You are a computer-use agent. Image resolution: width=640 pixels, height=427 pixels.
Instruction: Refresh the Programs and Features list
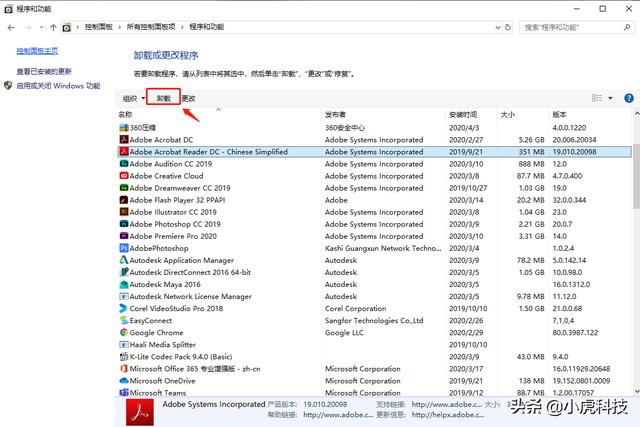(x=508, y=27)
